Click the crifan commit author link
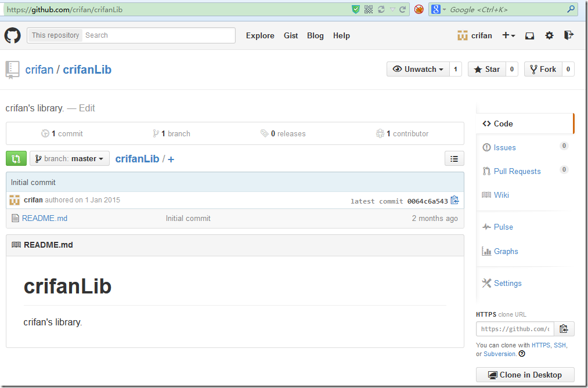588x388 pixels. coord(33,200)
